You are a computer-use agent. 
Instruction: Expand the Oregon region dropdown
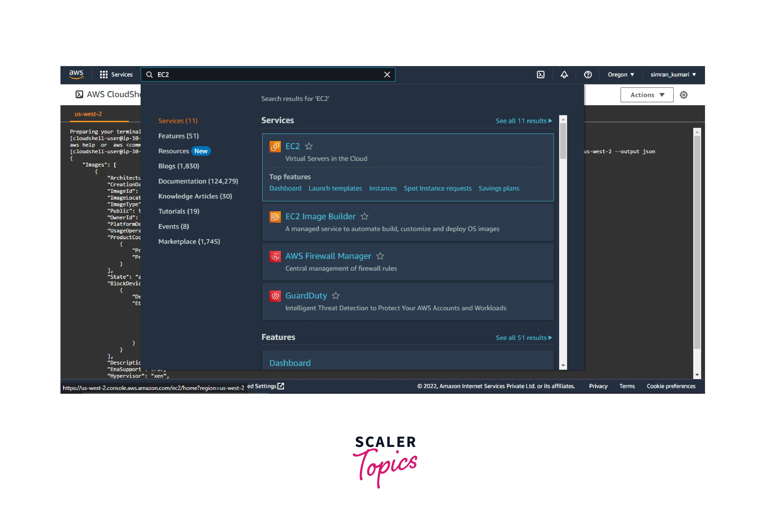tap(621, 75)
